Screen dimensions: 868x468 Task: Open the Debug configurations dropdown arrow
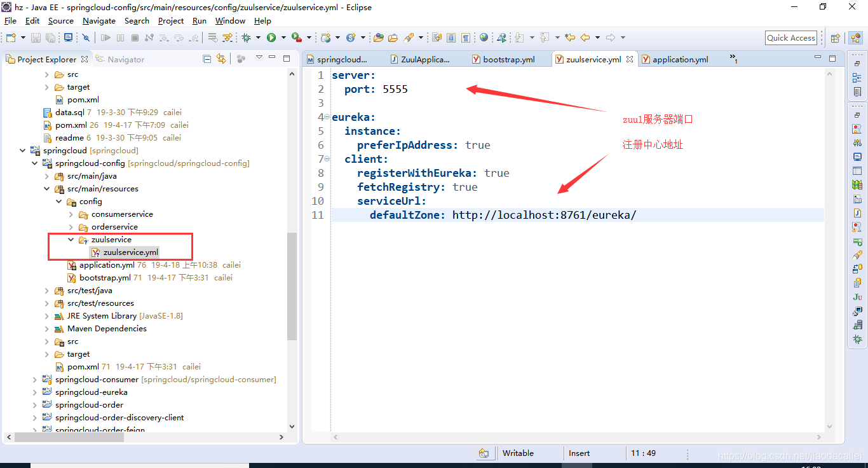click(x=258, y=38)
